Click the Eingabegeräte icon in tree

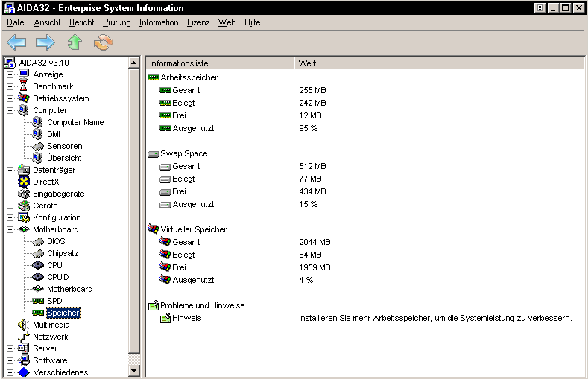(24, 194)
